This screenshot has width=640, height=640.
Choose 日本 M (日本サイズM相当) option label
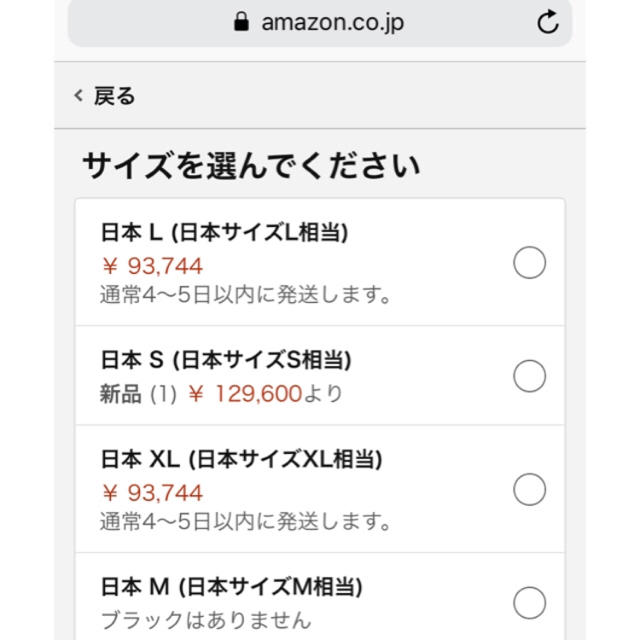tap(231, 587)
